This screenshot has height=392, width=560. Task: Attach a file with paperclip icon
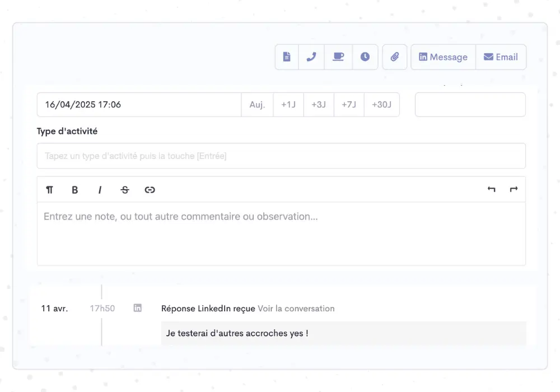point(395,57)
